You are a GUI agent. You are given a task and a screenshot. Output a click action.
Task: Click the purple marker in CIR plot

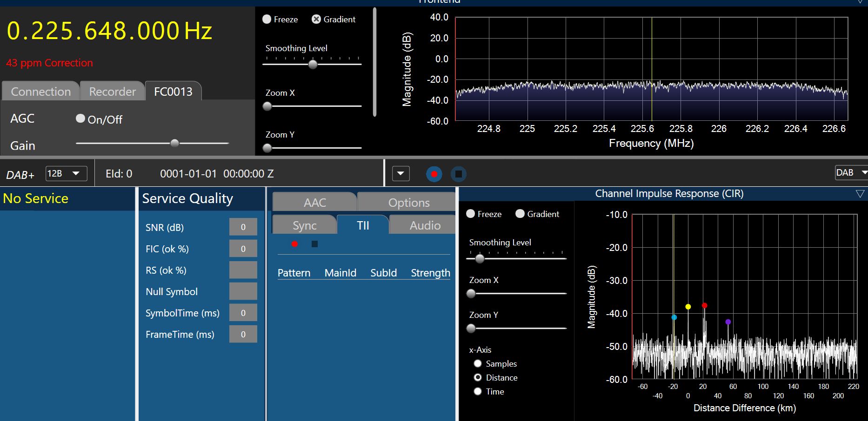(728, 322)
